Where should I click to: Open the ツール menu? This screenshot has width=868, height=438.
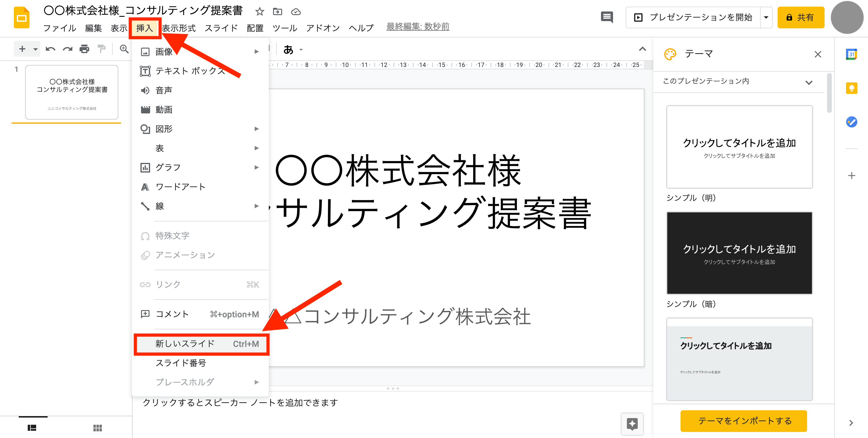coord(285,28)
